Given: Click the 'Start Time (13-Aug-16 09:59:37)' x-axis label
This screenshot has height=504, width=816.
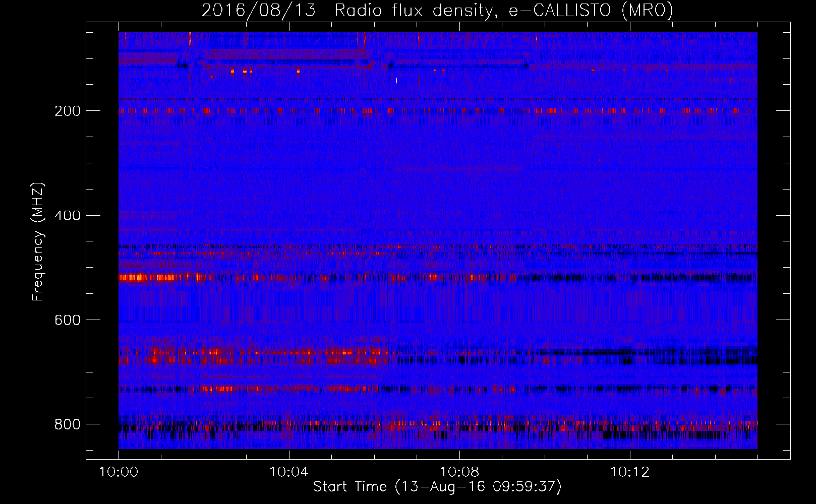Looking at the screenshot, I should [437, 487].
